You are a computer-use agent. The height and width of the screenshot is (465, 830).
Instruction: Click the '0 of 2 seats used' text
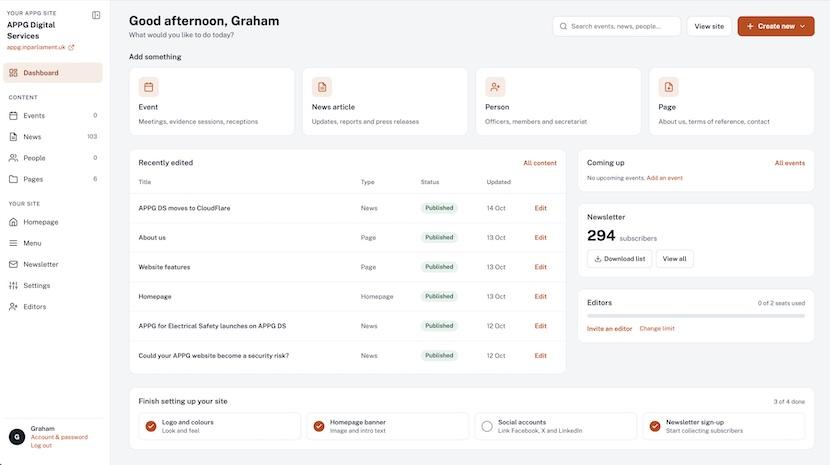pos(781,303)
